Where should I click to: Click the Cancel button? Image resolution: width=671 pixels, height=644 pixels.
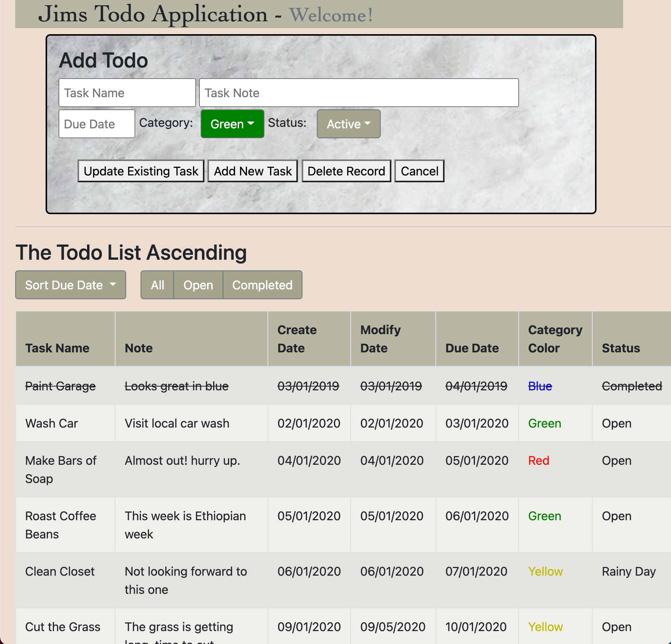coord(419,171)
